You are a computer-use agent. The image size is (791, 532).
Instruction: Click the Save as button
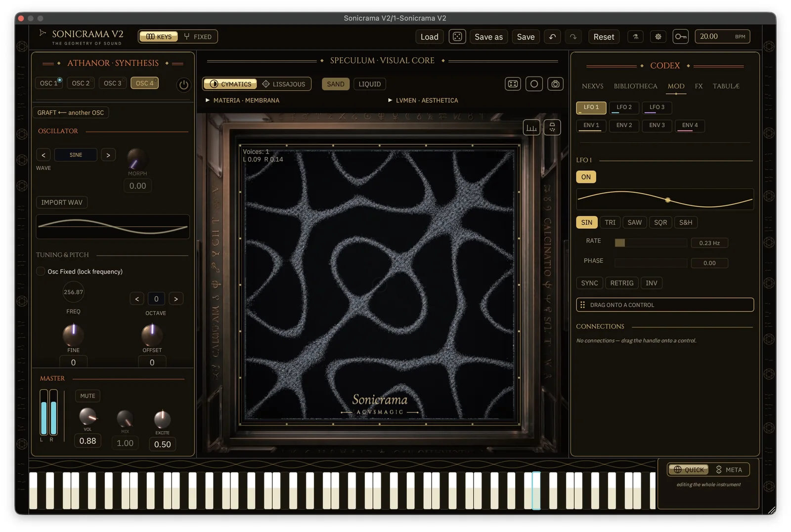488,37
